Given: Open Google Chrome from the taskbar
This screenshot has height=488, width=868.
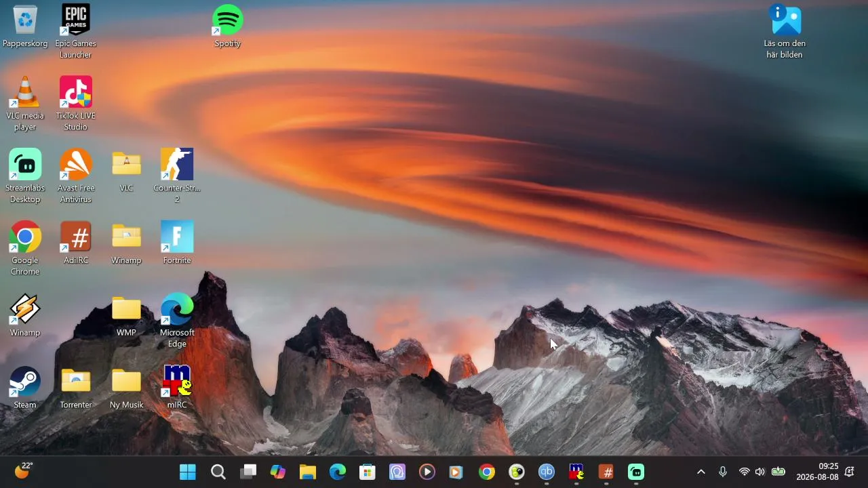Looking at the screenshot, I should (x=486, y=472).
